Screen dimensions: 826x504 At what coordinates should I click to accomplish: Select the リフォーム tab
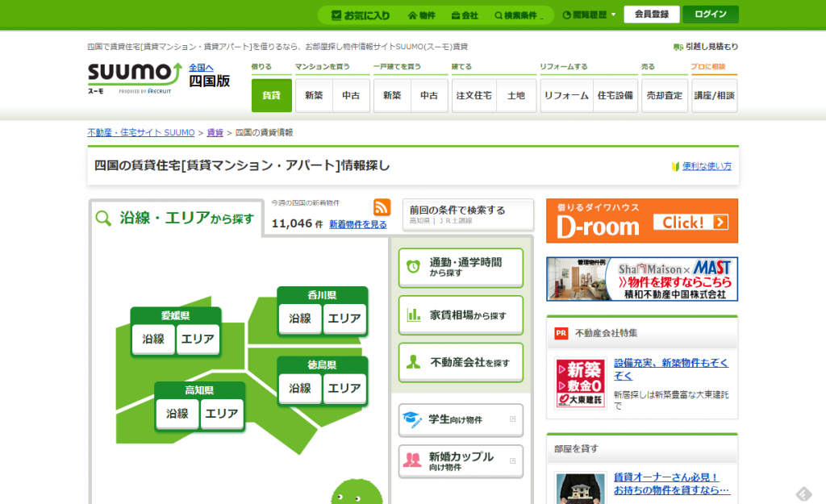coord(567,95)
